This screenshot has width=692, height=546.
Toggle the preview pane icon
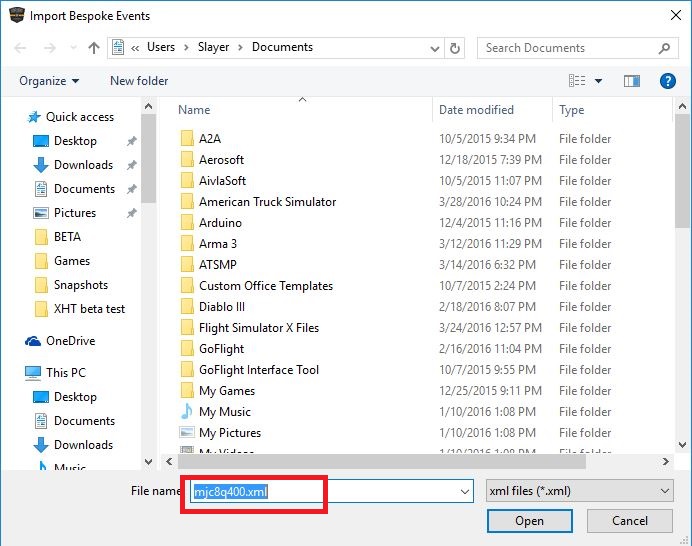click(x=631, y=81)
